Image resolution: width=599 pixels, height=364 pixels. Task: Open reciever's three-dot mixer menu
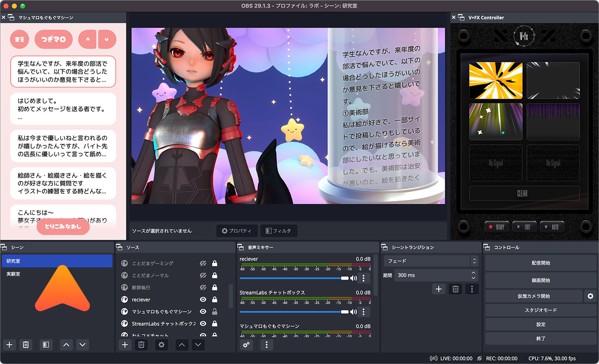[364, 278]
